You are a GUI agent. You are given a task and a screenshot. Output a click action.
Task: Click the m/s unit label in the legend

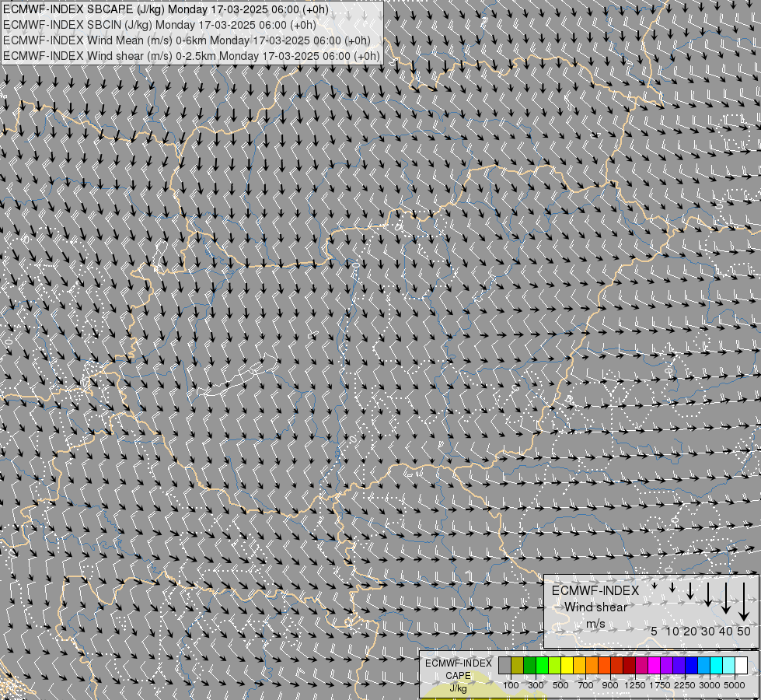[595, 624]
